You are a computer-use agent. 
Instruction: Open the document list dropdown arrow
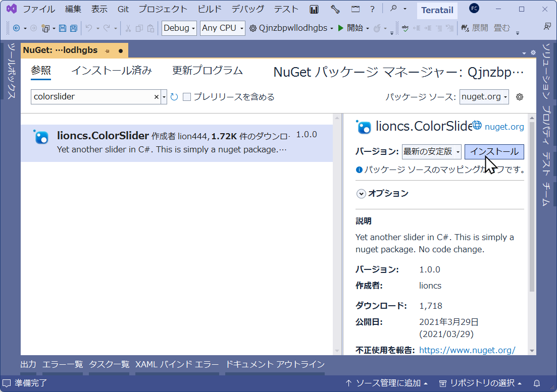pos(524,53)
